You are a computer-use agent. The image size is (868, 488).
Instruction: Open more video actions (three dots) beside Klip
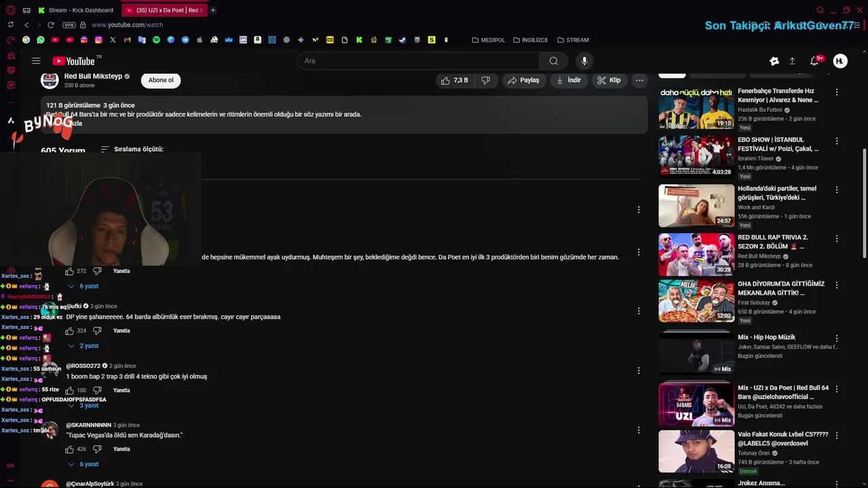(x=639, y=80)
